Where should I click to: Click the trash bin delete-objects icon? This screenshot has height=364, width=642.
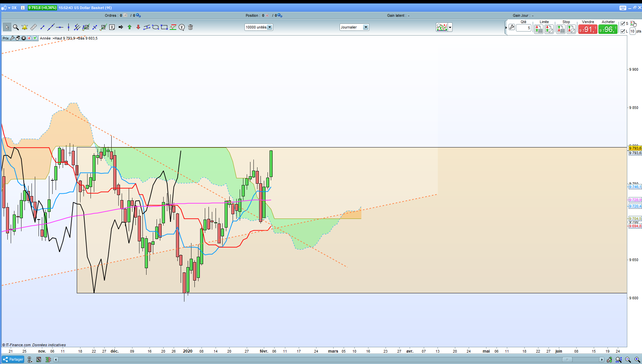point(190,27)
